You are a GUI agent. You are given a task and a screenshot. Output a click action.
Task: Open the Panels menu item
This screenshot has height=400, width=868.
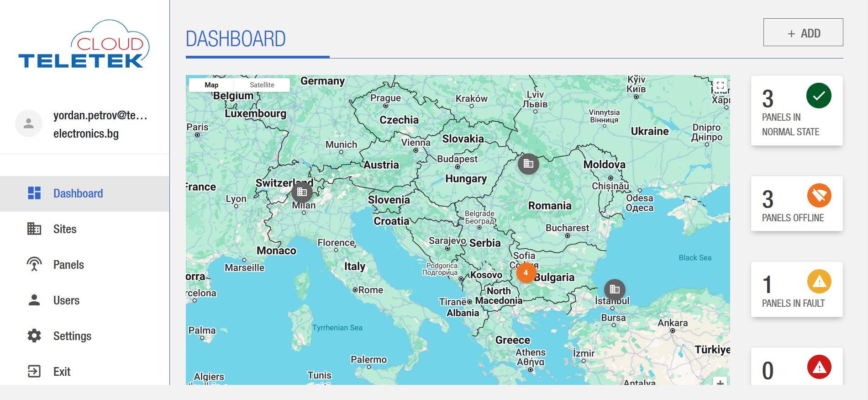tap(84, 265)
